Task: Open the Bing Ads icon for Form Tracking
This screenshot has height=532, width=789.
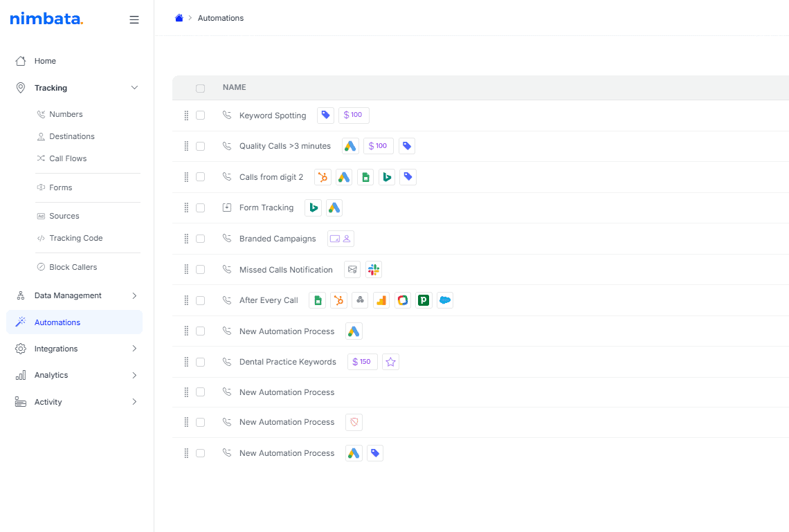Action: (314, 207)
